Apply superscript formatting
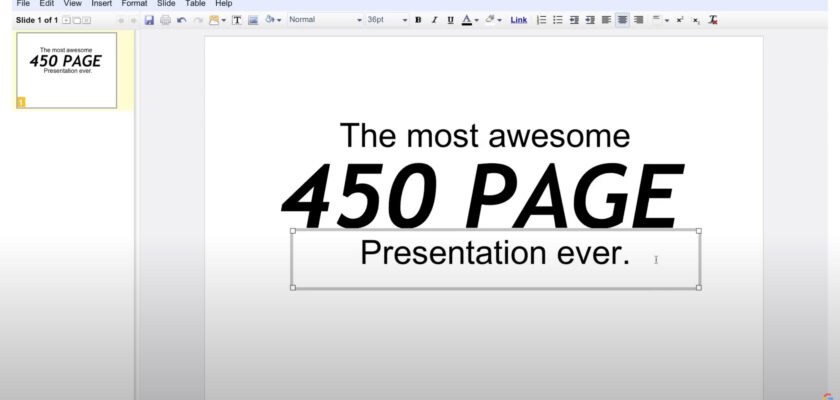This screenshot has width=840, height=400. coord(680,20)
